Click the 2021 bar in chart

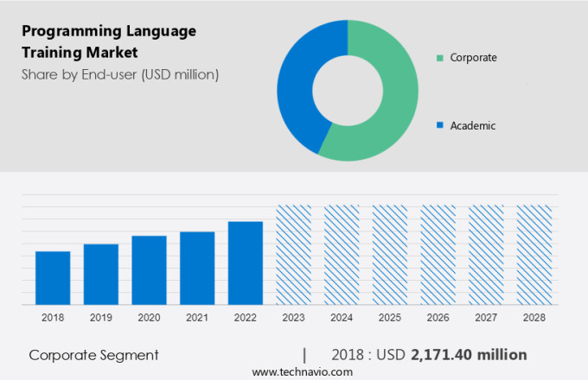[x=197, y=268]
